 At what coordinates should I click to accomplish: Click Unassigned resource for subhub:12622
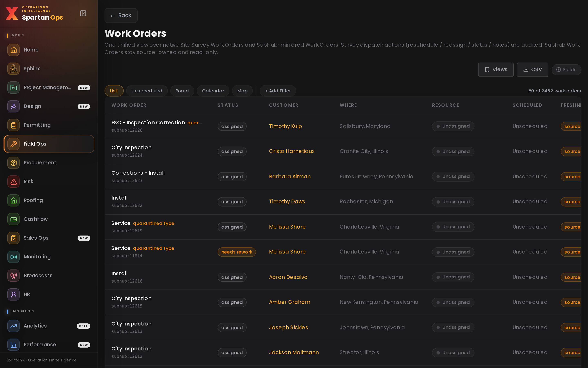click(x=453, y=202)
